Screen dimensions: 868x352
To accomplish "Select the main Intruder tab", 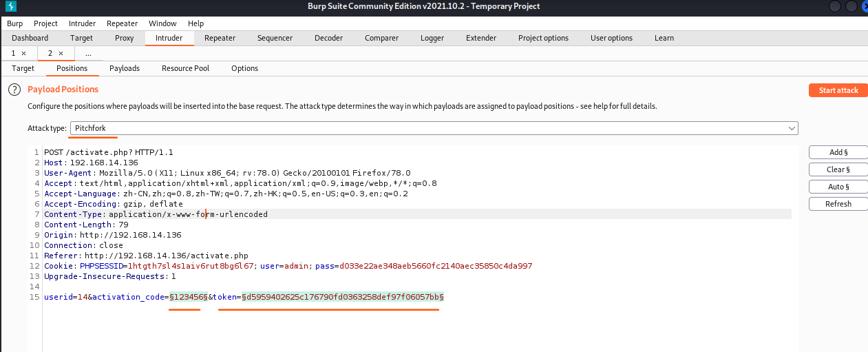I will click(x=169, y=38).
